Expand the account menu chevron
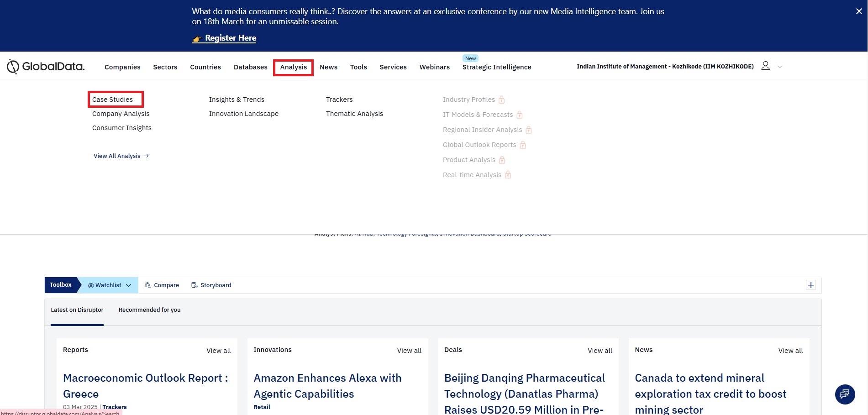 tap(780, 67)
